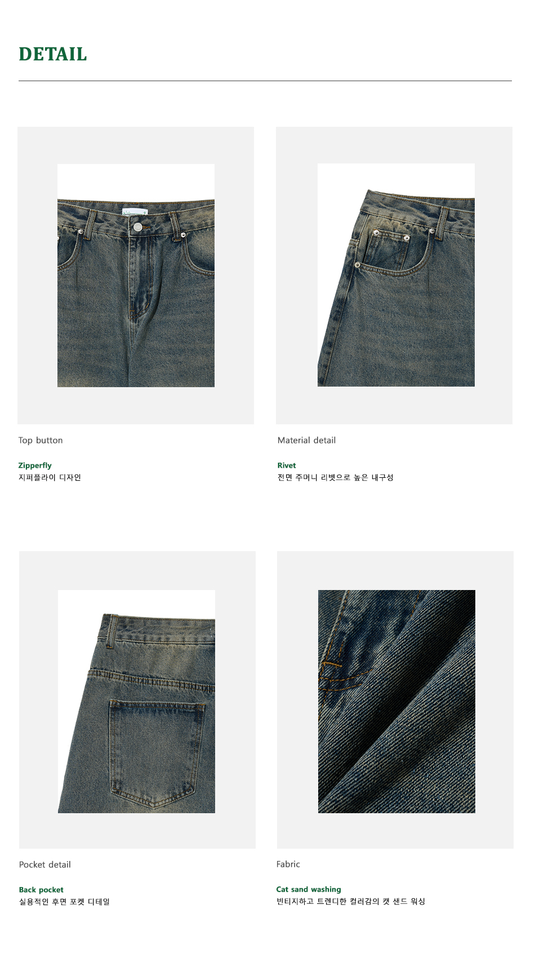Open the front pocket rivet photo
Viewport: 535px width, 980px height.
point(396,275)
